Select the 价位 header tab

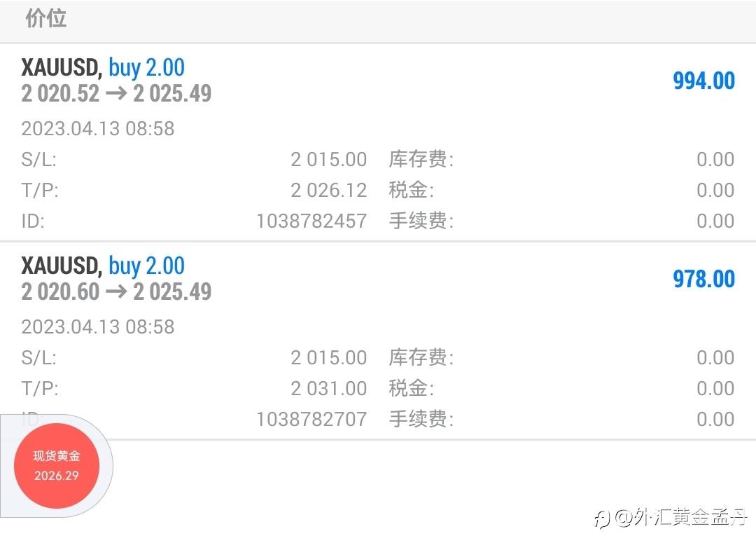coord(46,19)
